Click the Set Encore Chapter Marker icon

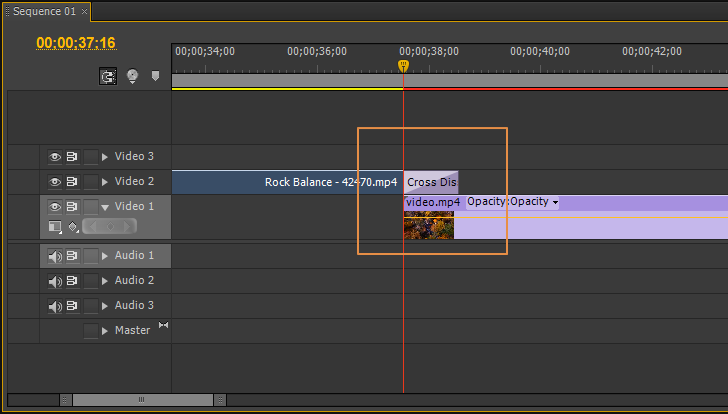[x=132, y=76]
